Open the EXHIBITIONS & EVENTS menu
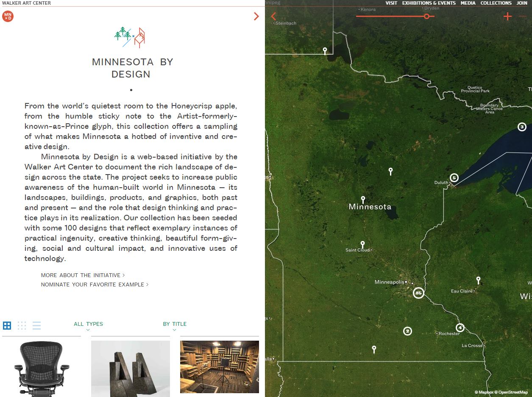532x397 pixels. click(x=429, y=3)
